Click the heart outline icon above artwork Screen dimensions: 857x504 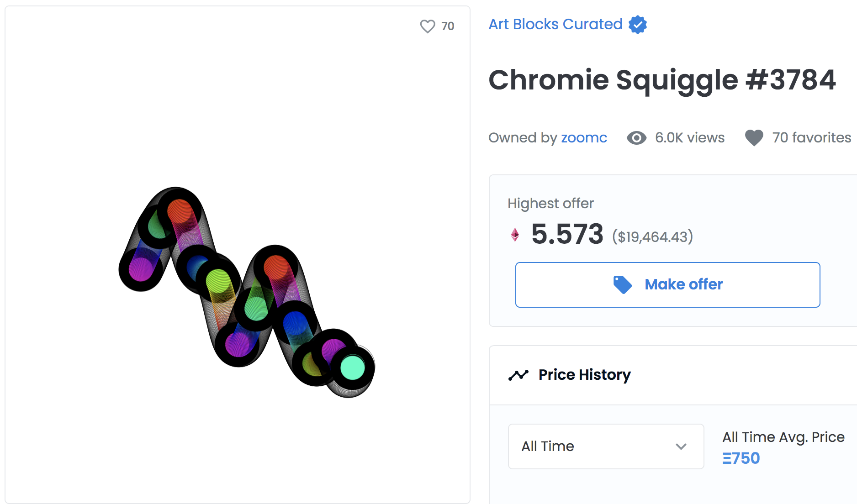pyautogui.click(x=428, y=26)
